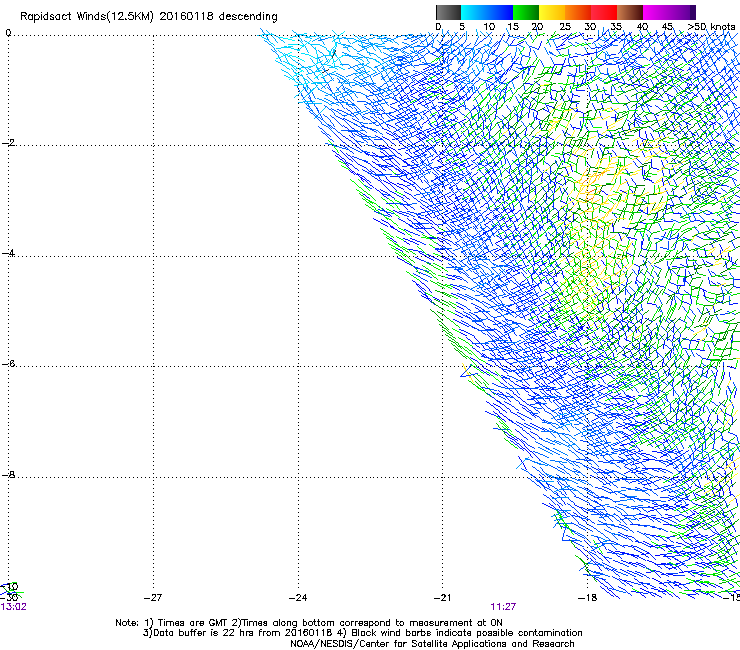This screenshot has height=650, width=740.
Task: Click the note line starting "Note: 1) Times are GMT"
Action: point(309,623)
